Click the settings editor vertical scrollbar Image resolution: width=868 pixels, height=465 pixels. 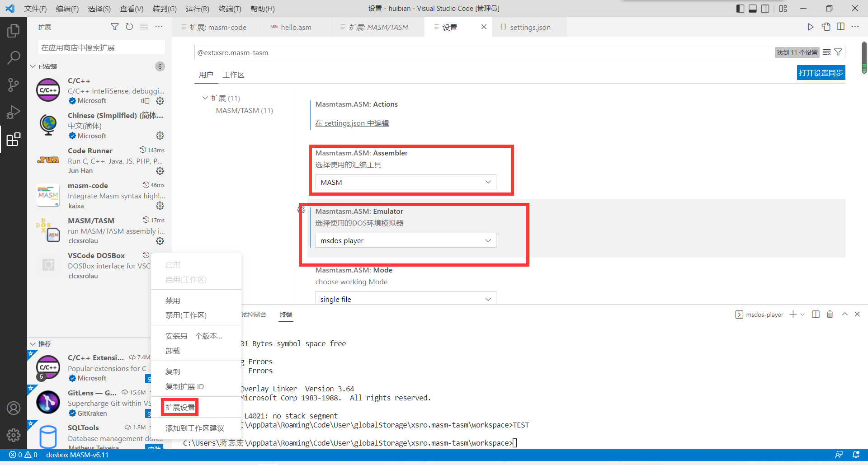coord(864,58)
